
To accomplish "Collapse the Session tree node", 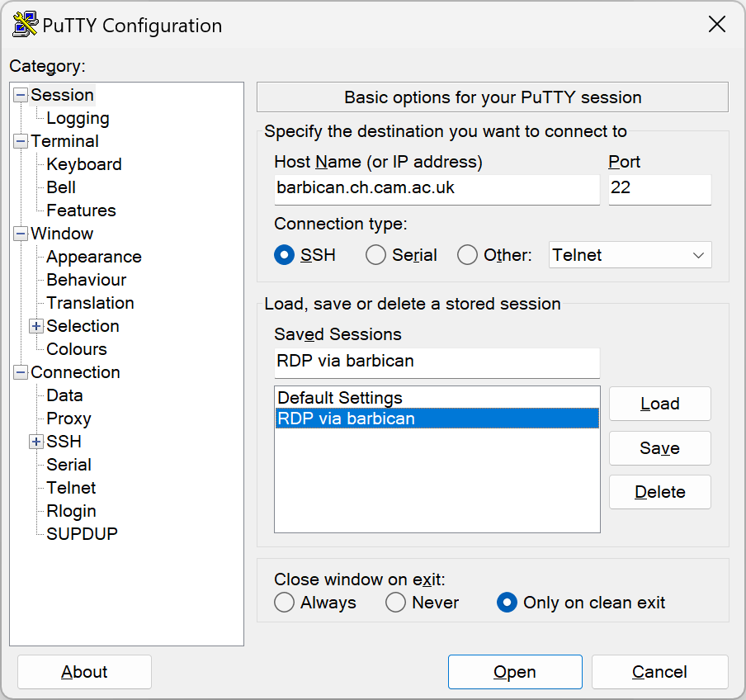I will tap(21, 95).
